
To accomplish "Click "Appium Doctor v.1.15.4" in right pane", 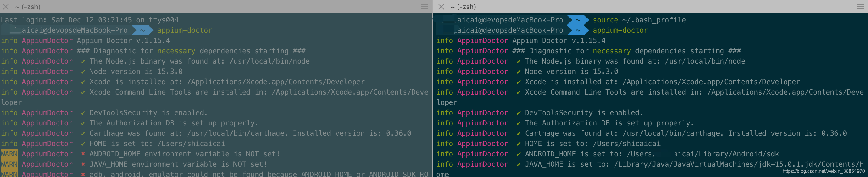I will coord(559,41).
